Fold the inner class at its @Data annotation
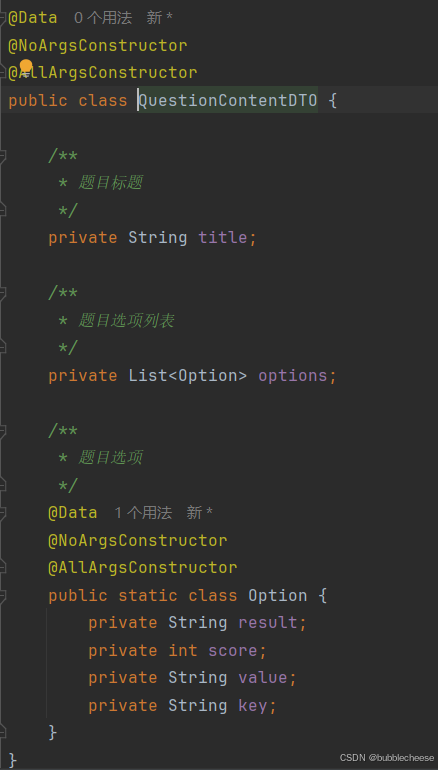The height and width of the screenshot is (770, 438). (x=2, y=513)
